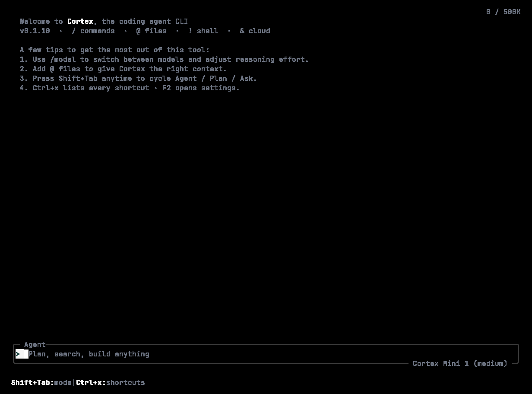
Task: Click the 'A few tips' heading line
Action: pos(115,50)
